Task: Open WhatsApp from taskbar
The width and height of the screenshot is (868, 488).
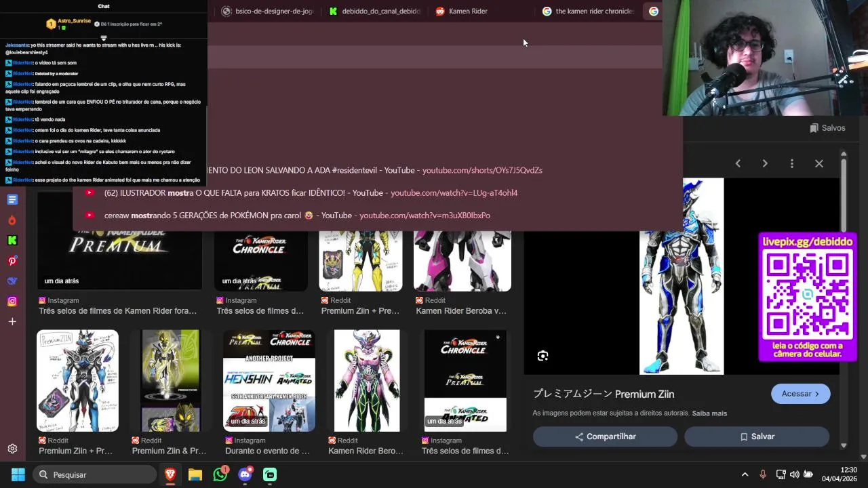Action: click(x=220, y=474)
